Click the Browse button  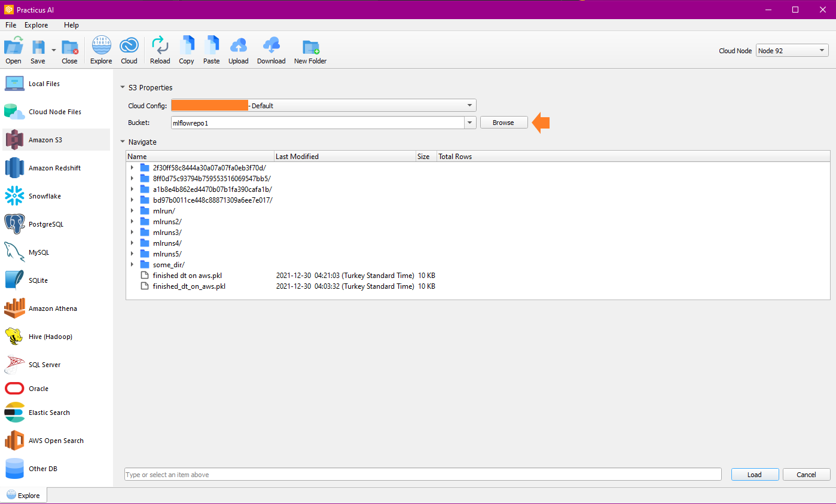click(x=503, y=123)
